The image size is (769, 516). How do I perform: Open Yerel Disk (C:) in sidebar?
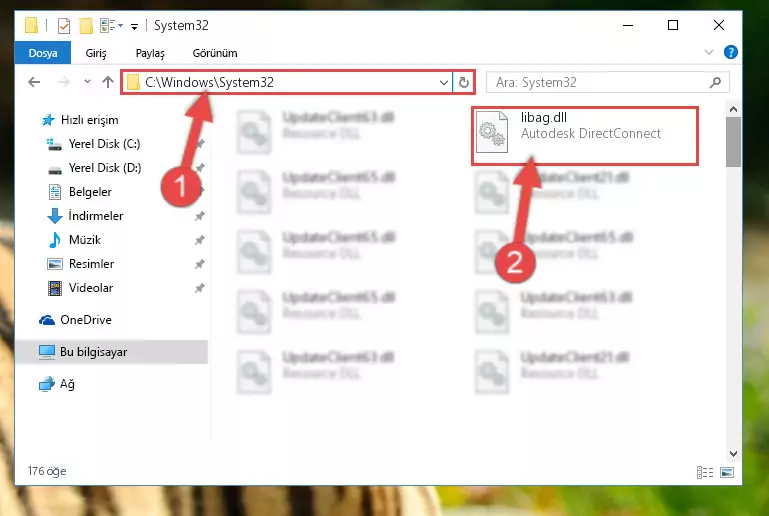104,144
